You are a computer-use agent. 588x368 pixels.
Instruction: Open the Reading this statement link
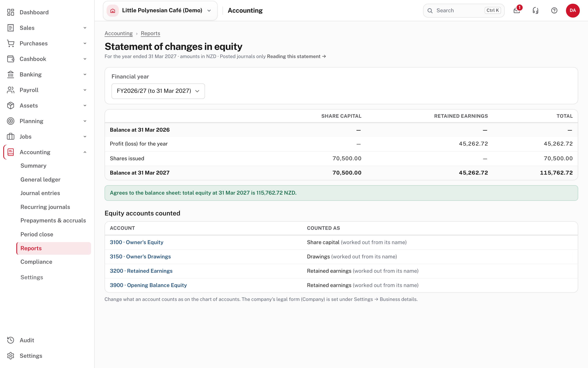[296, 56]
